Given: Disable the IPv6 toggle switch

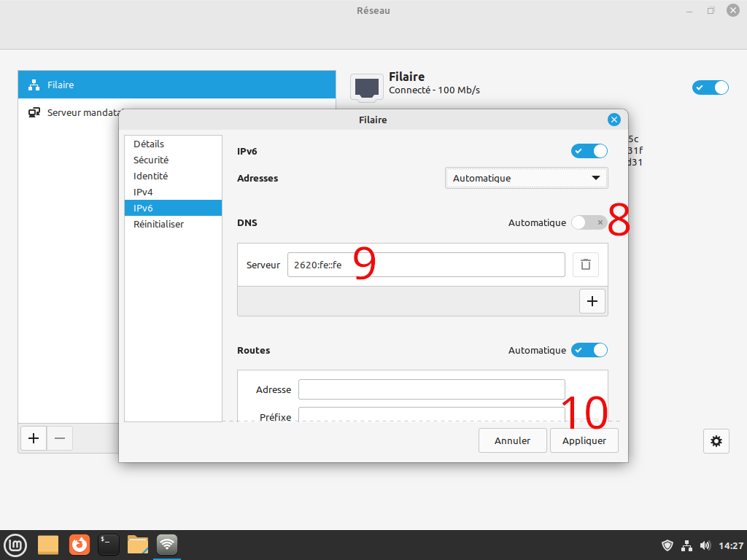Looking at the screenshot, I should 589,151.
